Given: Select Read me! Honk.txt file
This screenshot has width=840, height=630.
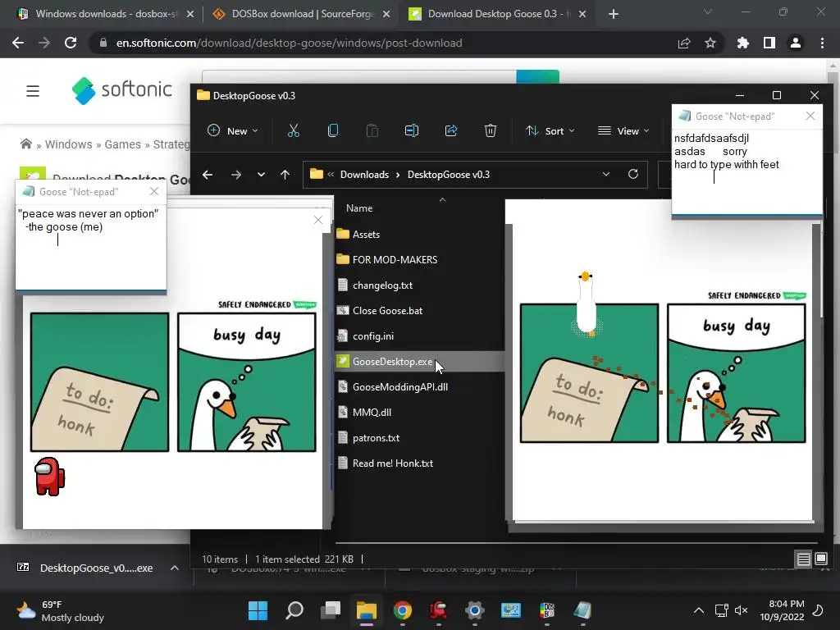Looking at the screenshot, I should pyautogui.click(x=393, y=463).
